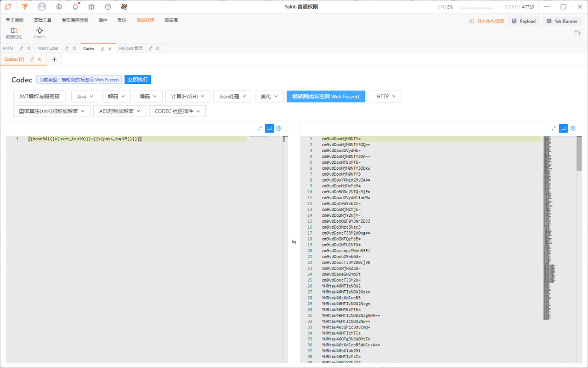Collapse the ribbon with the sort-up icon

[577, 33]
